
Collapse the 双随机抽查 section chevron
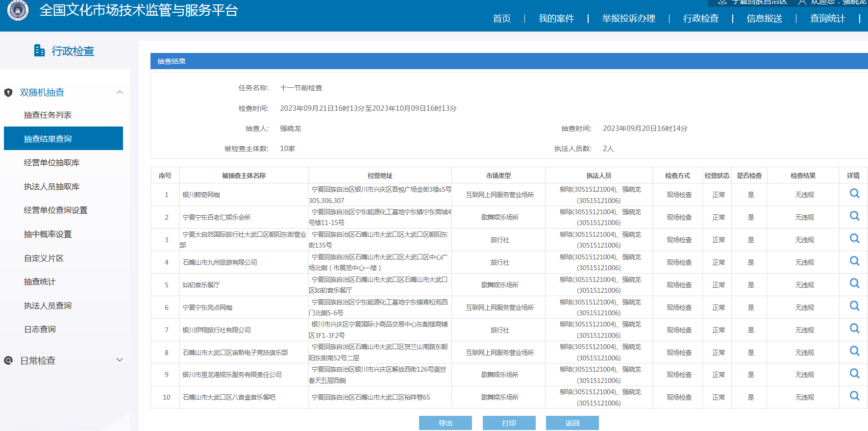[x=120, y=92]
